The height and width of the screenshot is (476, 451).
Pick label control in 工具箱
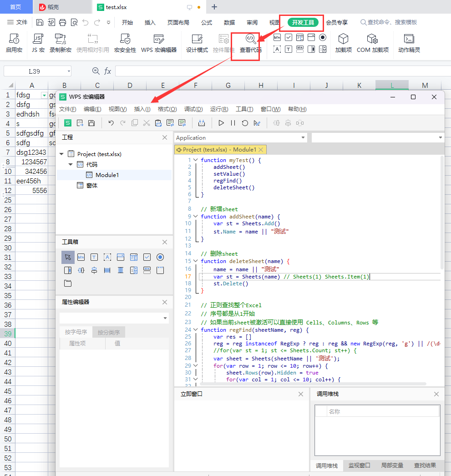coord(107,258)
